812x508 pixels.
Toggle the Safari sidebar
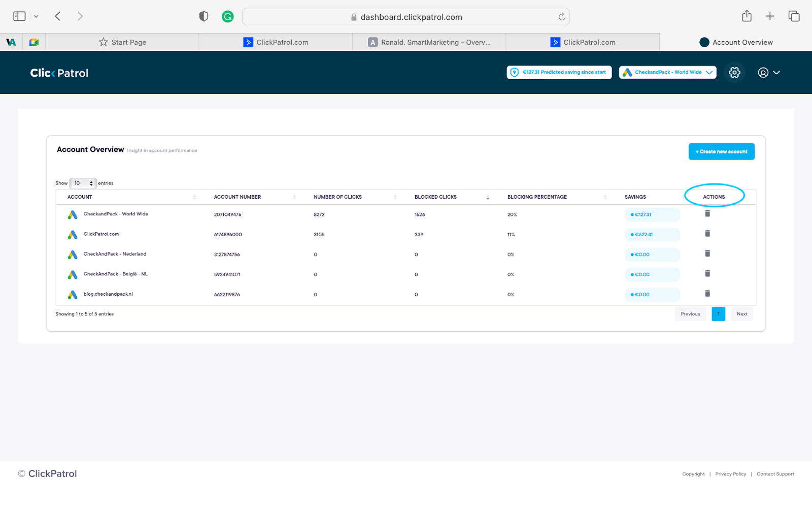19,16
